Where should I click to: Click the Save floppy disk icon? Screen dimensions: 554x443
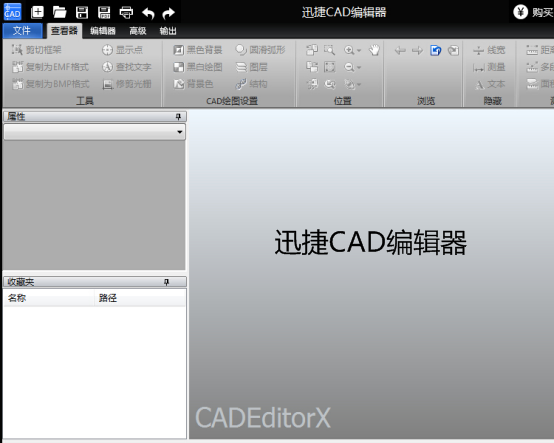(82, 12)
